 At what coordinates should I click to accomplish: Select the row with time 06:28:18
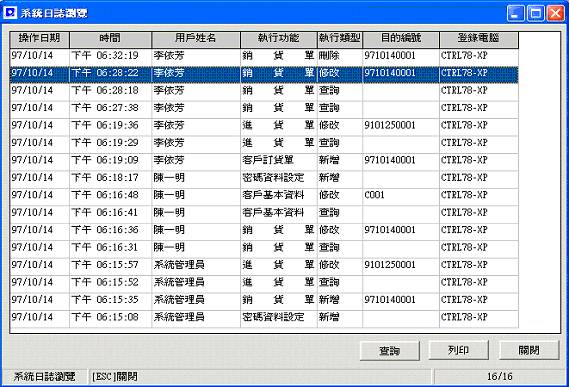[264, 91]
